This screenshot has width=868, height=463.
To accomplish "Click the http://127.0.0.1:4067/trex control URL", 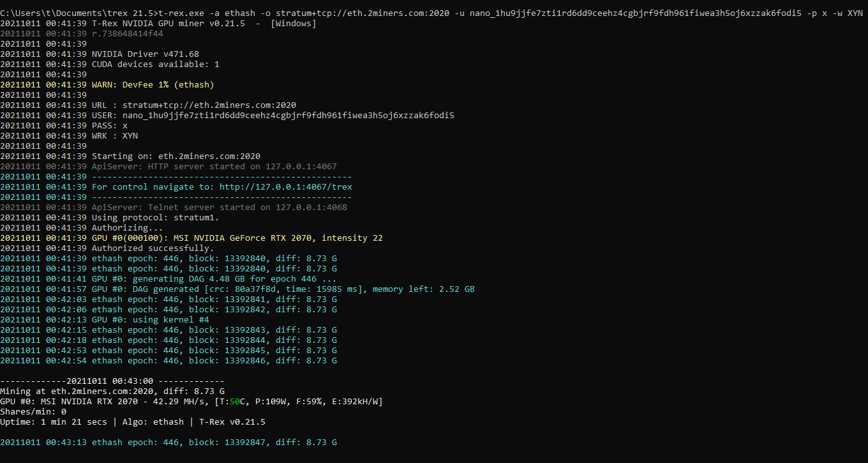I will (x=285, y=187).
